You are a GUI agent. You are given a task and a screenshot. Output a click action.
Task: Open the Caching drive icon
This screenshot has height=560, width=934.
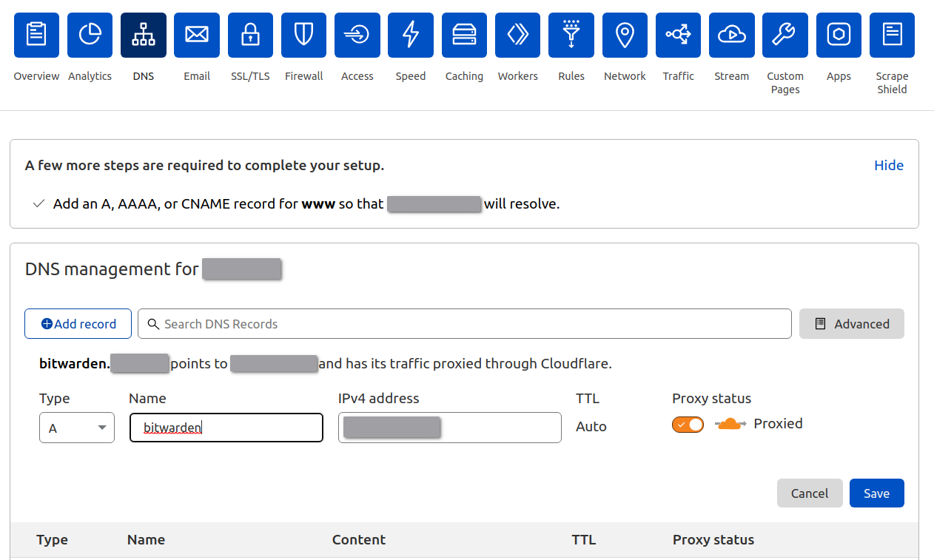pyautogui.click(x=464, y=35)
